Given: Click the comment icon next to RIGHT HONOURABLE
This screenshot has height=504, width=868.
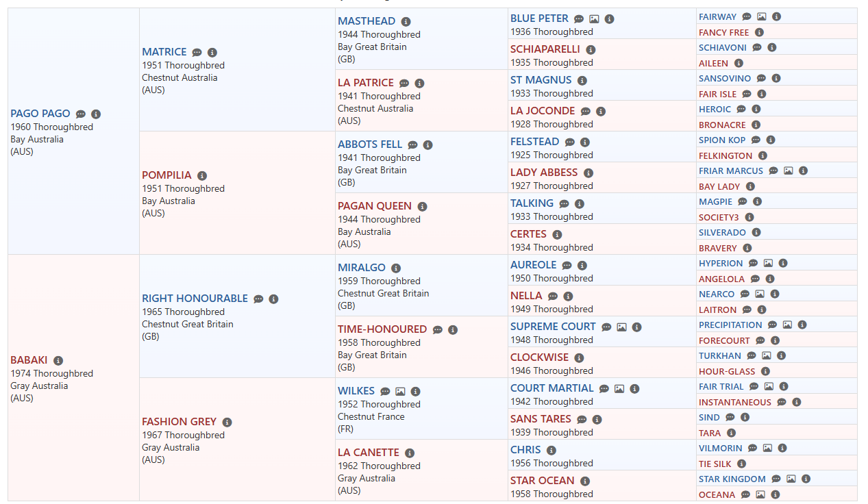Looking at the screenshot, I should pyautogui.click(x=258, y=299).
